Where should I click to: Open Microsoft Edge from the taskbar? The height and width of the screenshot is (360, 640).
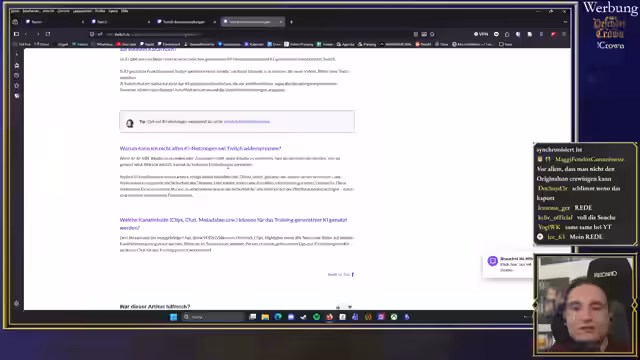(278, 317)
